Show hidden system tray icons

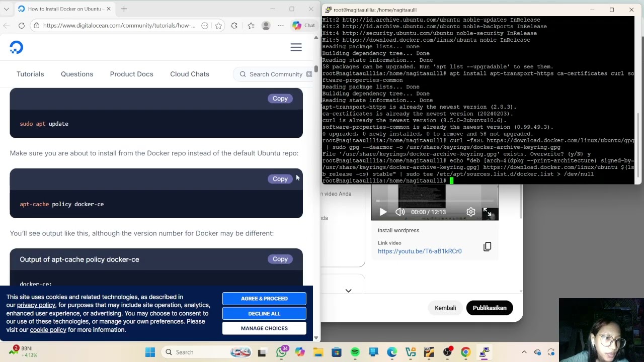[524, 352]
